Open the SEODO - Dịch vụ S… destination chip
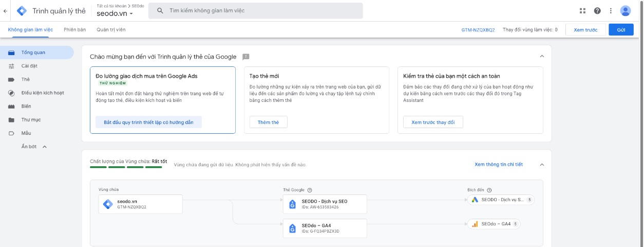644x247 pixels. (x=501, y=200)
